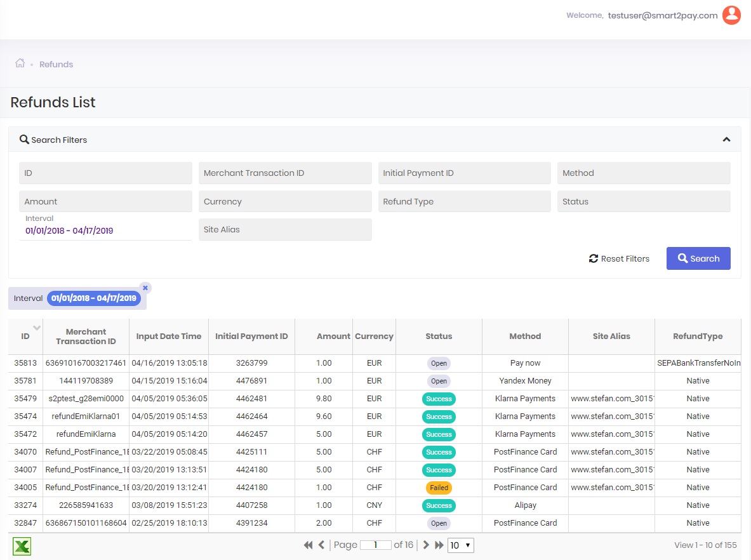Viewport: 751px width, 560px height.
Task: Sort by Site Alias column header
Action: click(x=611, y=337)
